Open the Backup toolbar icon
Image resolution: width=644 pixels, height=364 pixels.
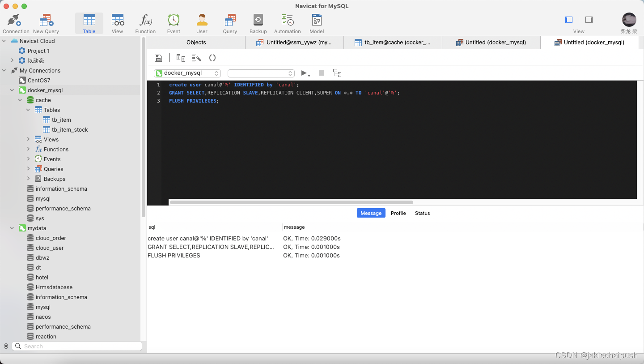pos(258,23)
